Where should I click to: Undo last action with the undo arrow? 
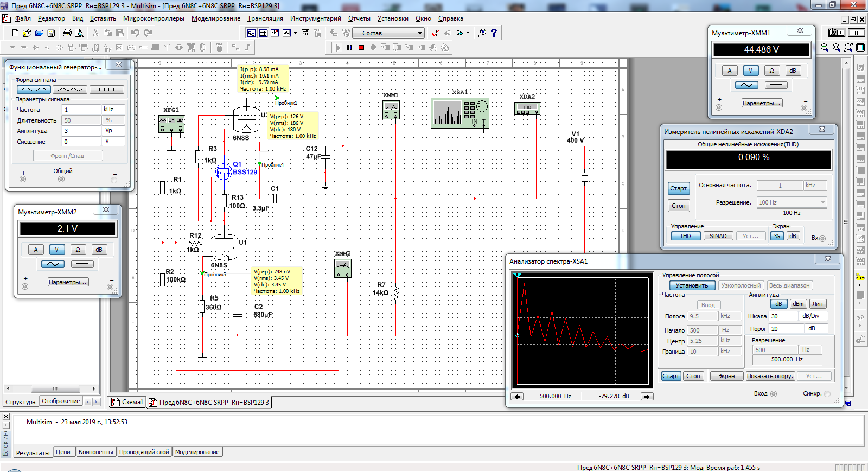[135, 33]
